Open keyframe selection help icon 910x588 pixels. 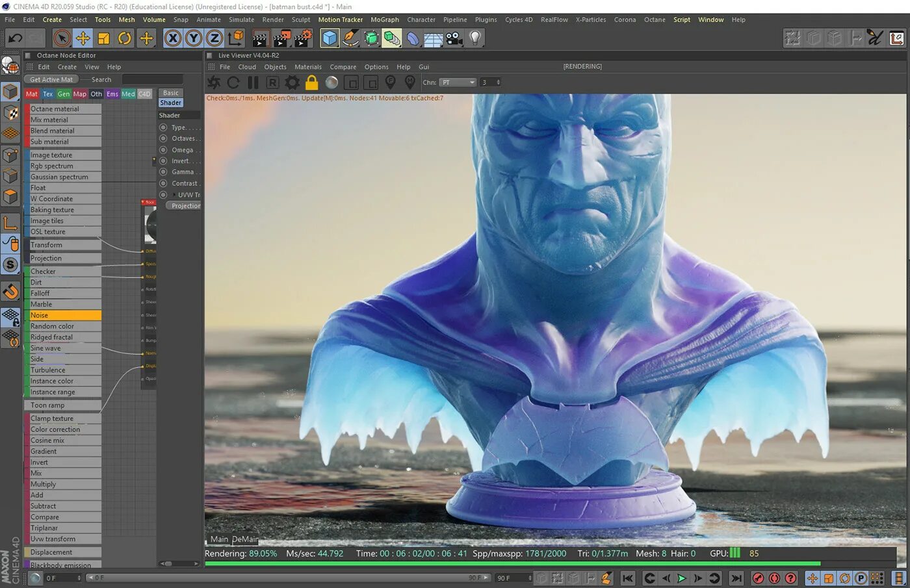[x=790, y=578]
